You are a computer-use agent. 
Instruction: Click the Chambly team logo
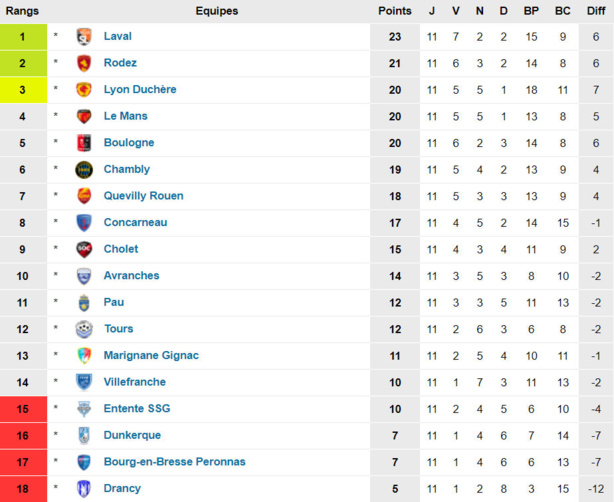click(x=84, y=169)
